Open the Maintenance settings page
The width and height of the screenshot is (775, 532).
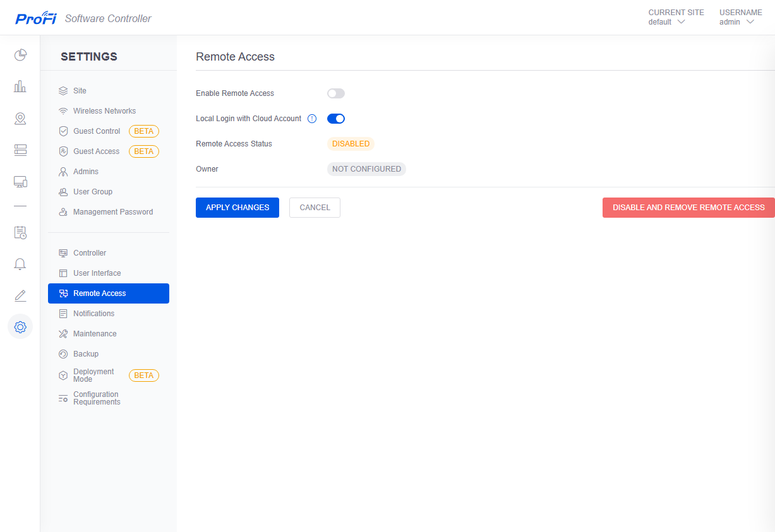tap(95, 334)
